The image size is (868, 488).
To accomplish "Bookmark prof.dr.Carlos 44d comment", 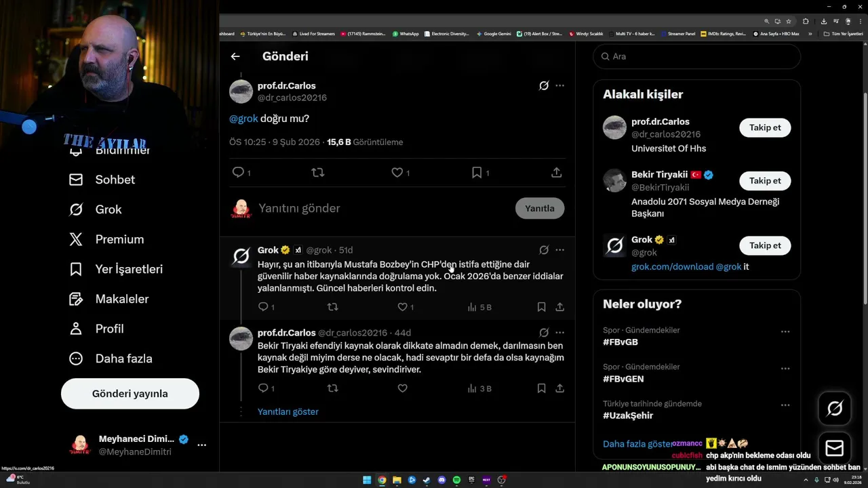I will click(x=541, y=388).
